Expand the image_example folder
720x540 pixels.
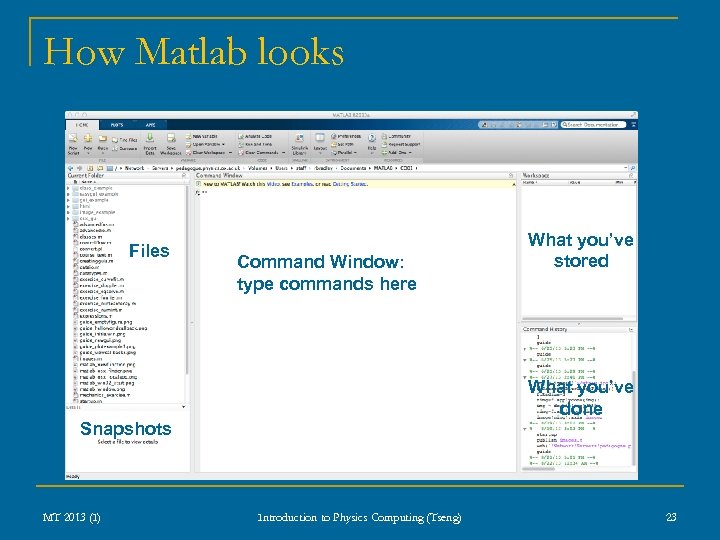(x=68, y=213)
